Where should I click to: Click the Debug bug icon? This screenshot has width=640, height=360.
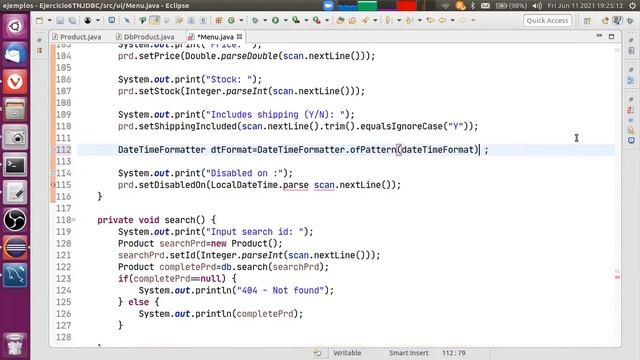255,20
